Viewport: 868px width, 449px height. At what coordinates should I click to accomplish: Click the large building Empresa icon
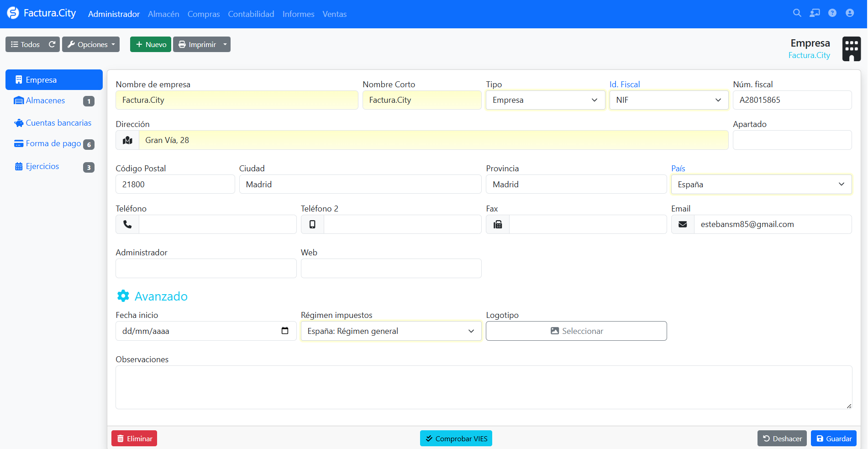[852, 49]
